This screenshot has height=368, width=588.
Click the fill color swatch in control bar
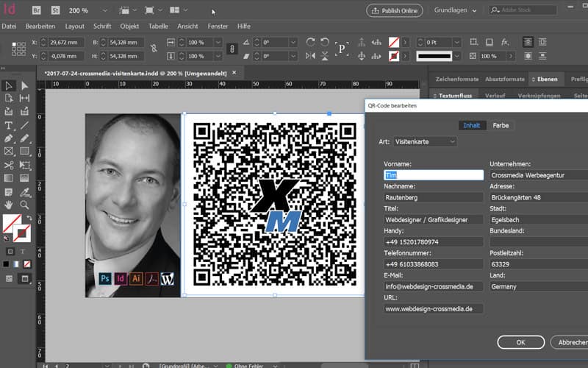pyautogui.click(x=394, y=42)
